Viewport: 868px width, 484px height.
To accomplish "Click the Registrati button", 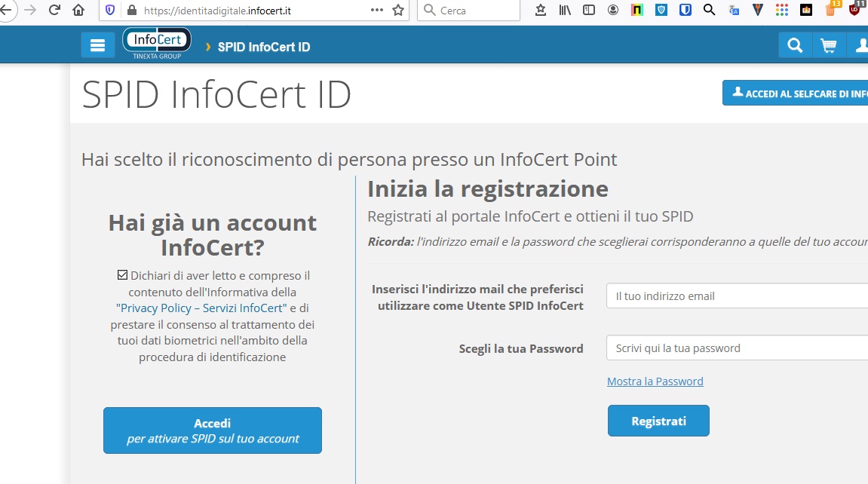I will (x=659, y=421).
